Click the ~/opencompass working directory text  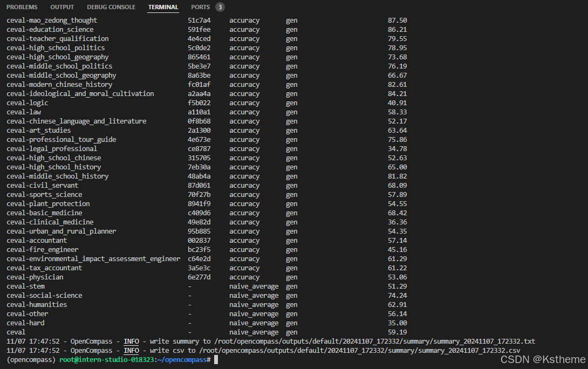(182, 360)
